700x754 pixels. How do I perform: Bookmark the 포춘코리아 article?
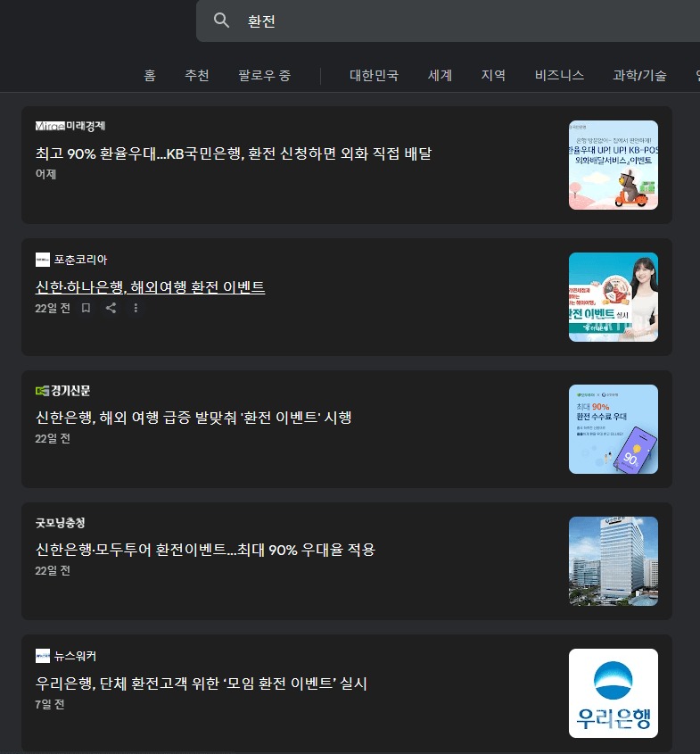tap(86, 308)
